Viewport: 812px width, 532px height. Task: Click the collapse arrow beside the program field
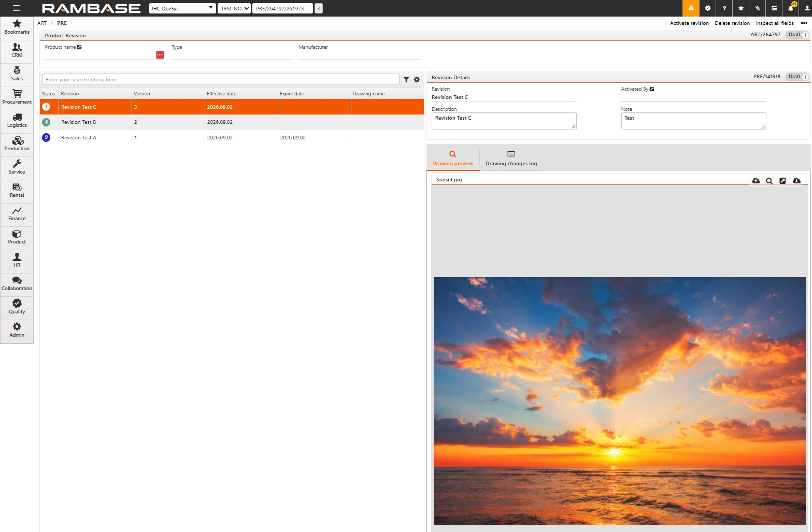pos(319,8)
